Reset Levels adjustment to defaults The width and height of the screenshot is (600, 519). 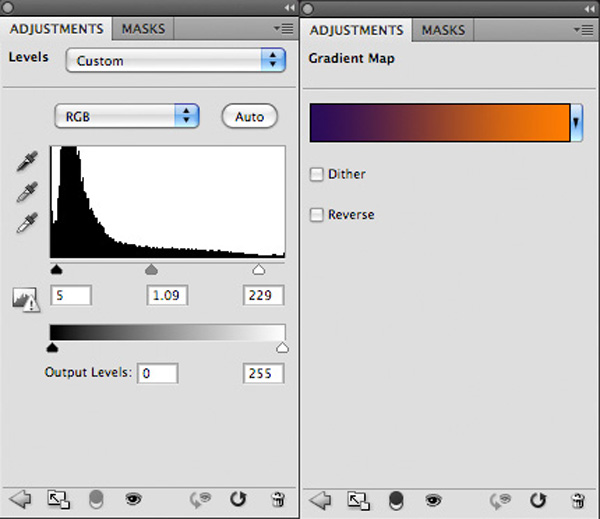pos(238,499)
